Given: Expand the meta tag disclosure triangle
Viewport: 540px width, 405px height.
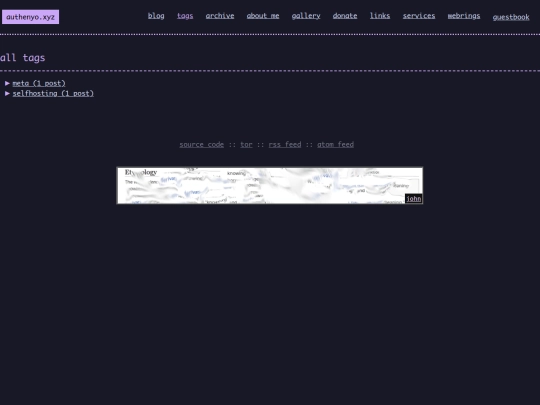Looking at the screenshot, I should tap(7, 83).
